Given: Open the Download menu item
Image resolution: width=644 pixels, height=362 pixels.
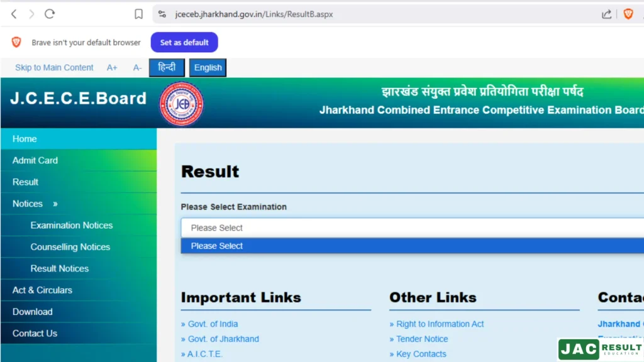Looking at the screenshot, I should (x=79, y=312).
